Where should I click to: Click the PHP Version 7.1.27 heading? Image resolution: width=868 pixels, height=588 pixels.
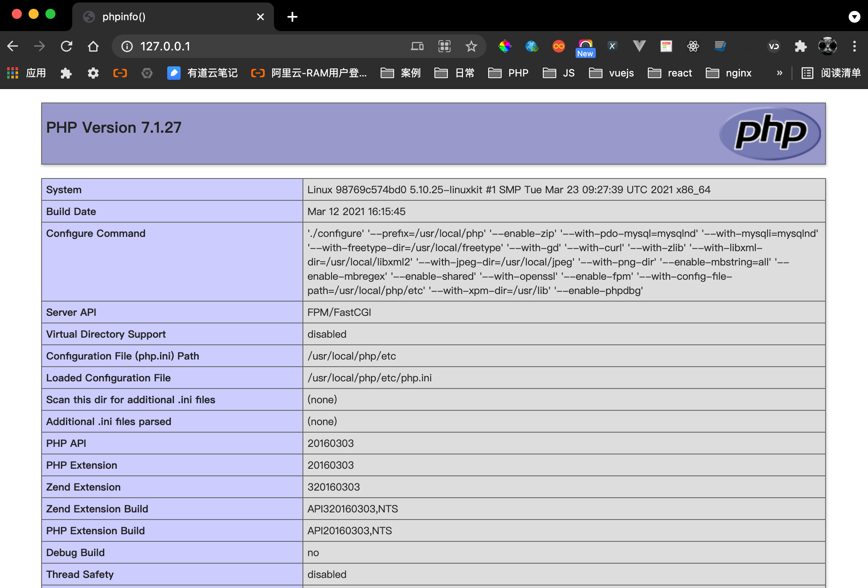click(114, 128)
